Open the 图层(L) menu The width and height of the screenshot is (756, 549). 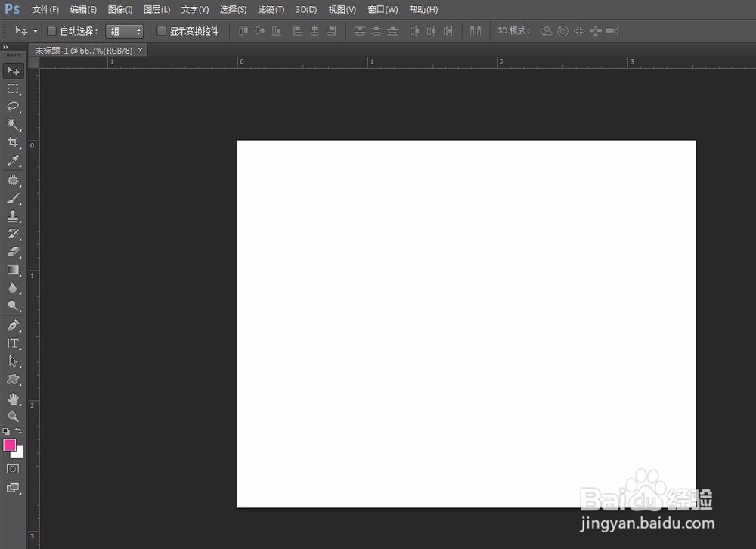(x=156, y=10)
